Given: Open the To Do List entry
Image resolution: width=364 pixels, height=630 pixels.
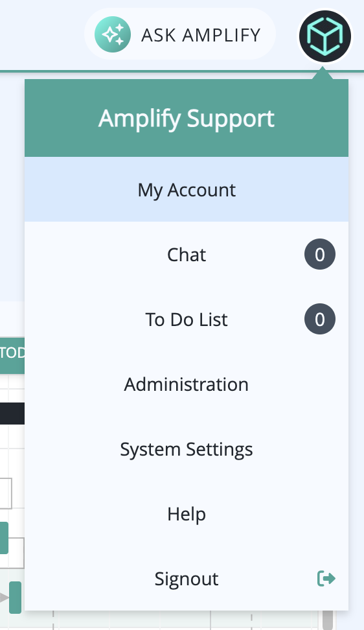Looking at the screenshot, I should pos(187,320).
